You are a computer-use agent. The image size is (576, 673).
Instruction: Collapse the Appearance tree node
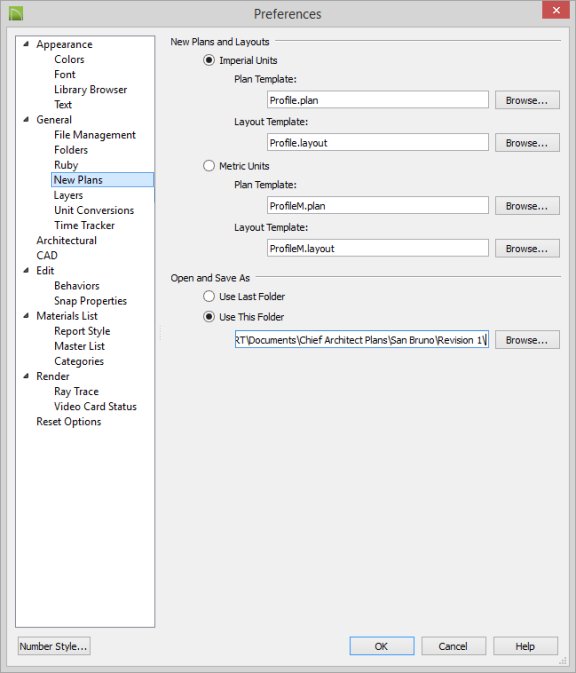click(x=26, y=44)
